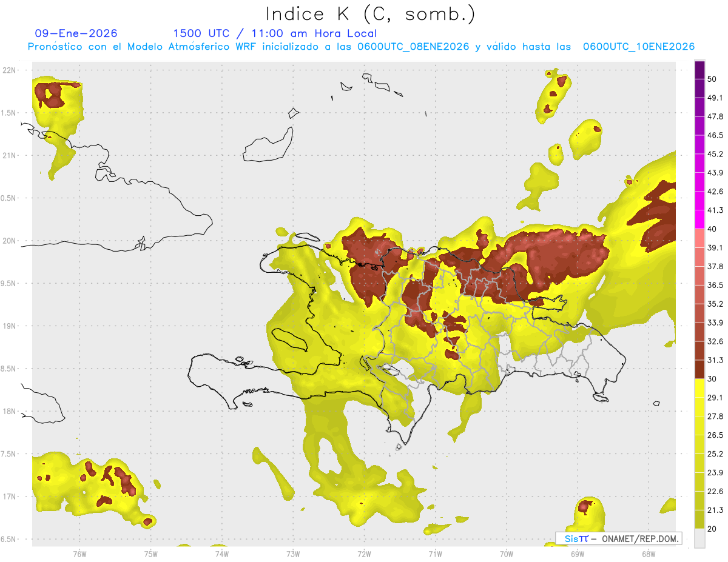Click the legend value 37.8

715,266
